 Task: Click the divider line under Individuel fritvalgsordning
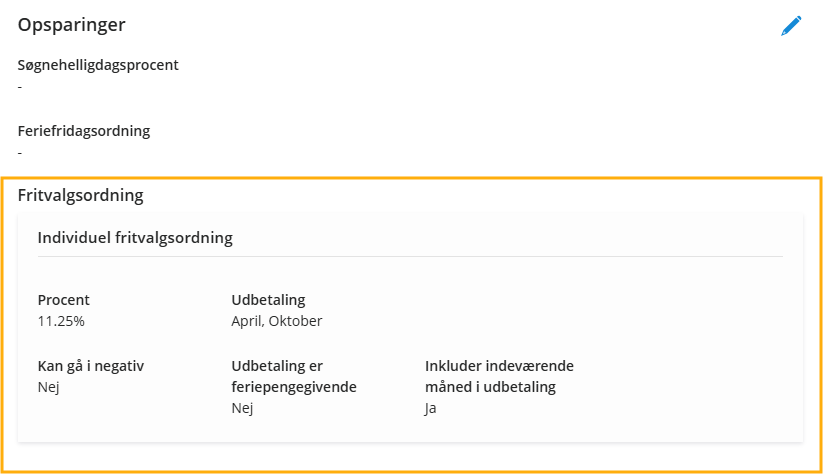click(x=410, y=257)
